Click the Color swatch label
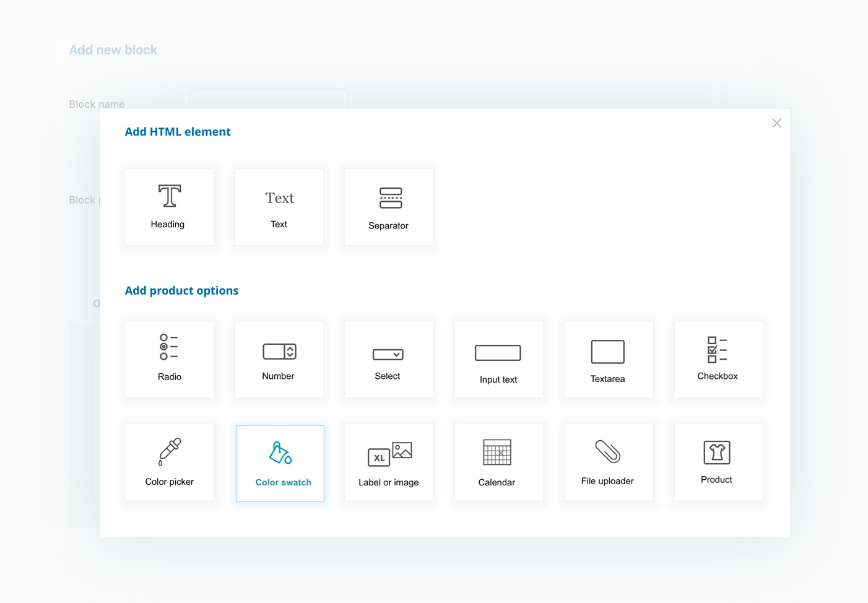868x603 pixels. coord(283,482)
